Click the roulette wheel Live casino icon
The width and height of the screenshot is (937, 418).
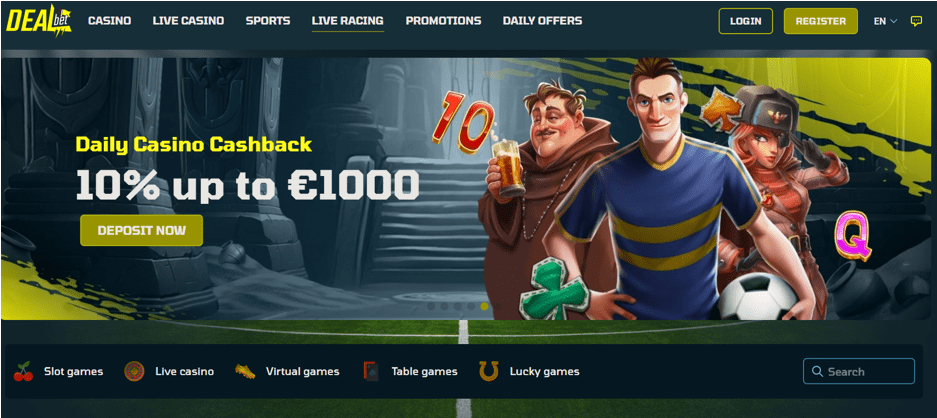[134, 371]
